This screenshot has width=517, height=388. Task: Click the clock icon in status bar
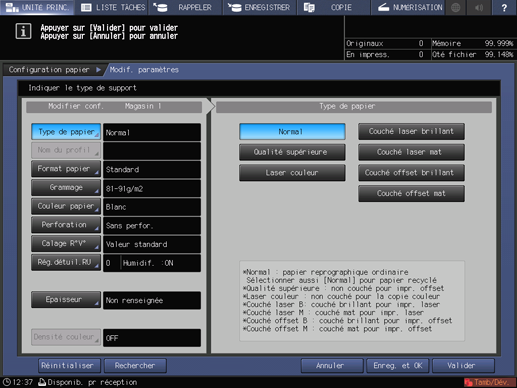pyautogui.click(x=7, y=382)
